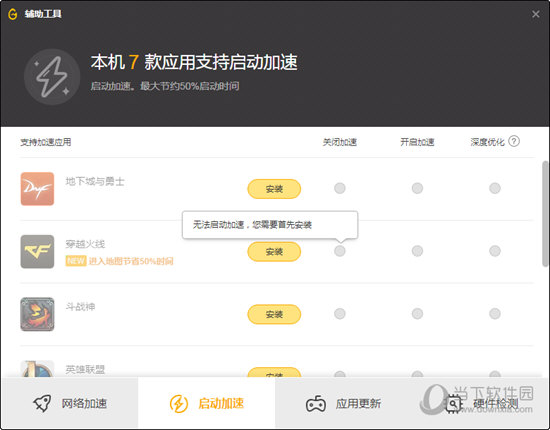Viewport: 550px width, 430px height.
Task: Click the yellow G logo in title bar
Action: [13, 14]
